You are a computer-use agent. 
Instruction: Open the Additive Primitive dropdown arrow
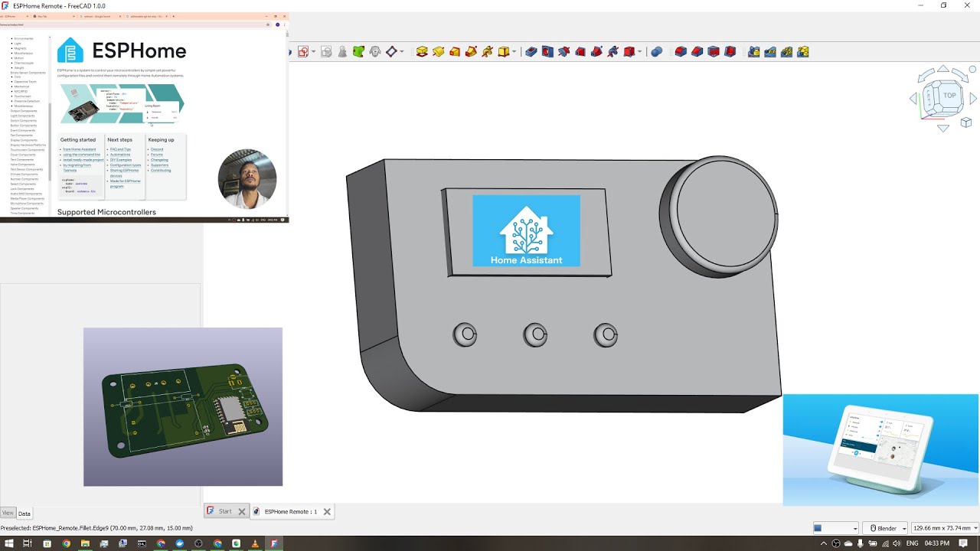(x=514, y=52)
